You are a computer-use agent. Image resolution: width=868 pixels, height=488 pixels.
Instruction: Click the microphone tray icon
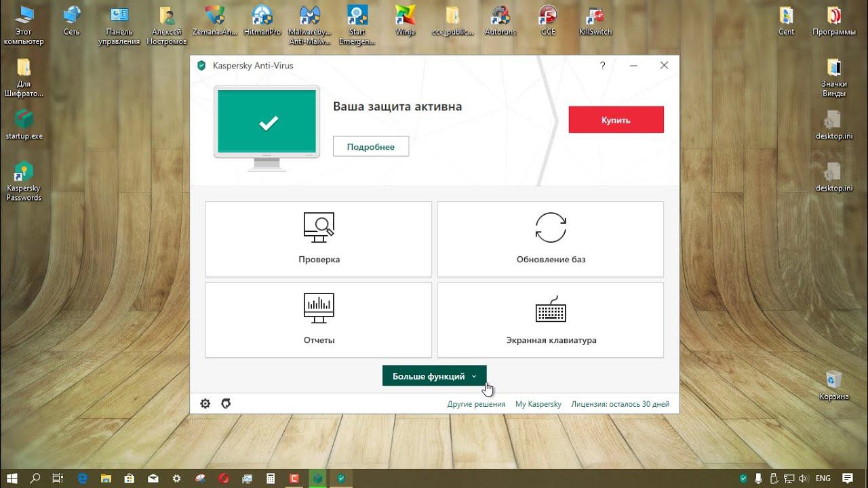[x=759, y=479]
